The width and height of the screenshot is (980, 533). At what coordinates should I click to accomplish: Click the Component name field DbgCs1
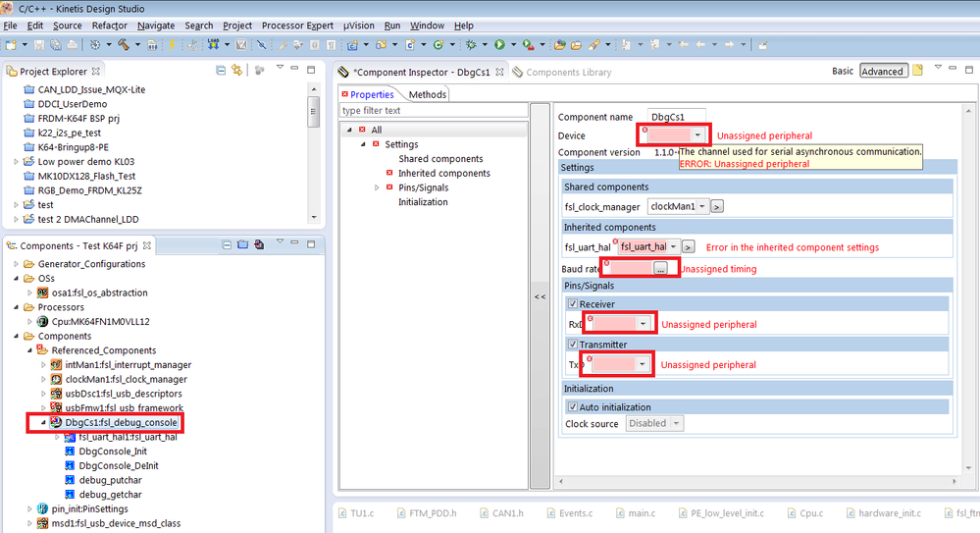[x=677, y=117]
